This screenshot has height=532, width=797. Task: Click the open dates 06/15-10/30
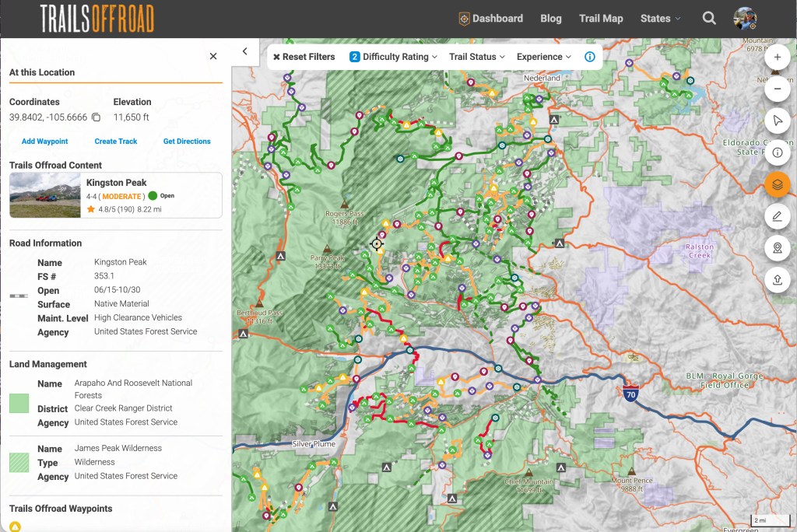tap(117, 289)
